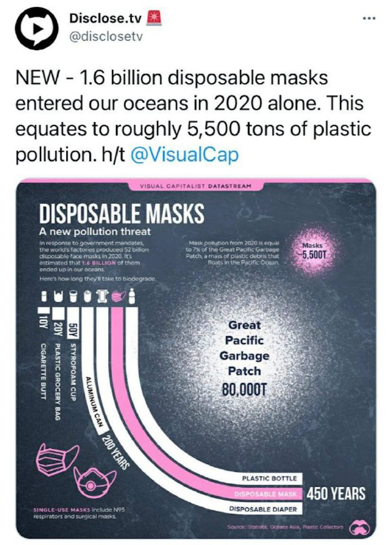392x545 pixels.
Task: Open the @VisualCap mention link
Action: point(184,155)
